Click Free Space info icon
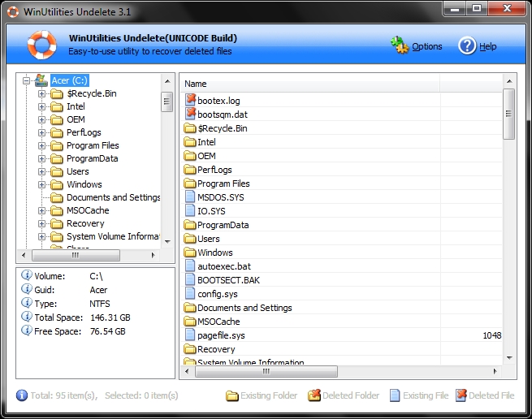The height and width of the screenshot is (419, 532). pyautogui.click(x=27, y=330)
